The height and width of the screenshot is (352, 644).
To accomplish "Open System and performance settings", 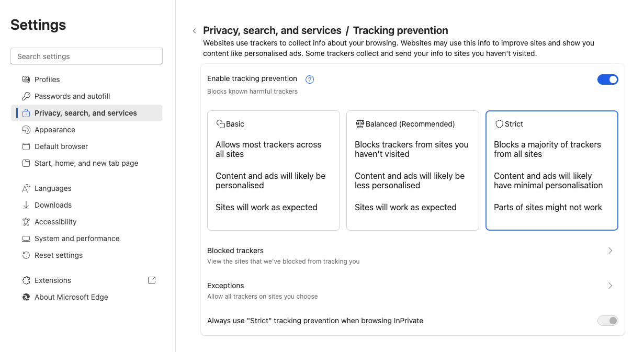I will [77, 239].
